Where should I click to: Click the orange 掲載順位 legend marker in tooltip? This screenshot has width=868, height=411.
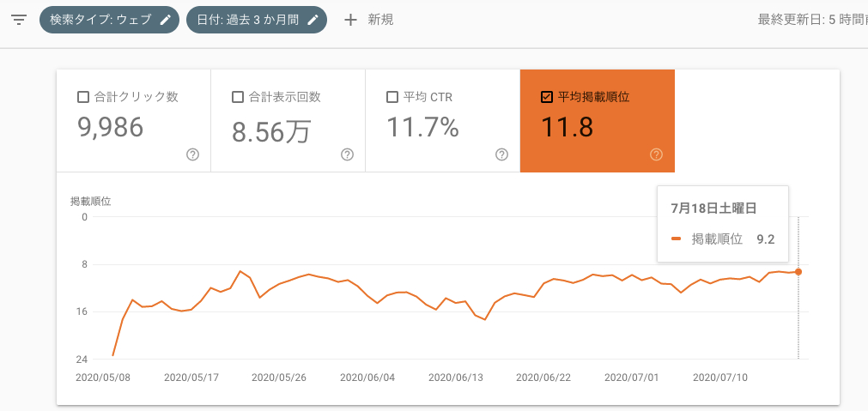[676, 239]
